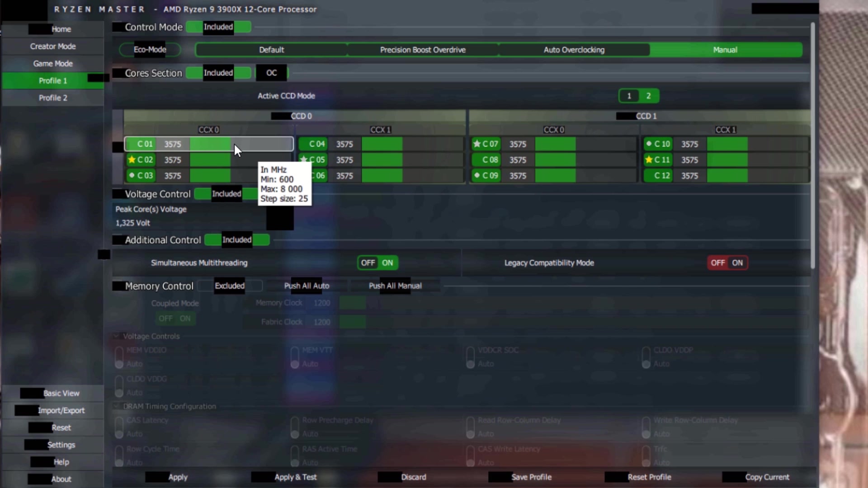Click the CCD 1 header label
The image size is (868, 488).
pyautogui.click(x=646, y=116)
